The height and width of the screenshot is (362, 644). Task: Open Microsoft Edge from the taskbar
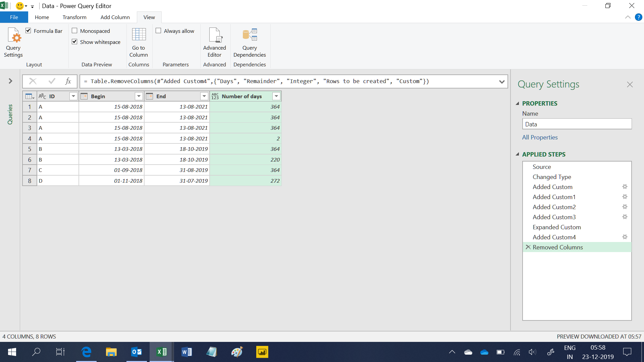(87, 352)
